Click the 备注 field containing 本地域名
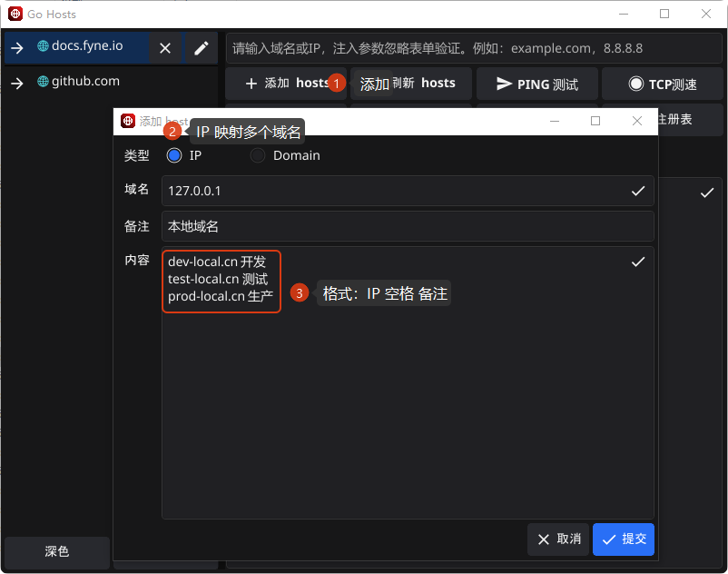 click(x=363, y=225)
